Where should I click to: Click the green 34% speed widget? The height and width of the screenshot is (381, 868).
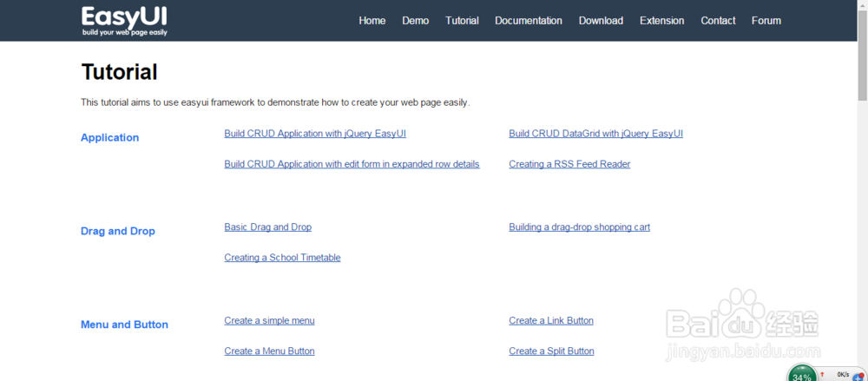point(801,374)
